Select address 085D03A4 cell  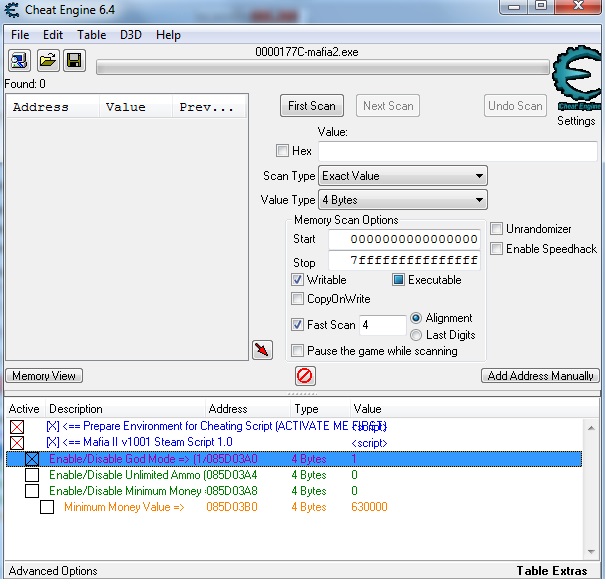(x=232, y=475)
